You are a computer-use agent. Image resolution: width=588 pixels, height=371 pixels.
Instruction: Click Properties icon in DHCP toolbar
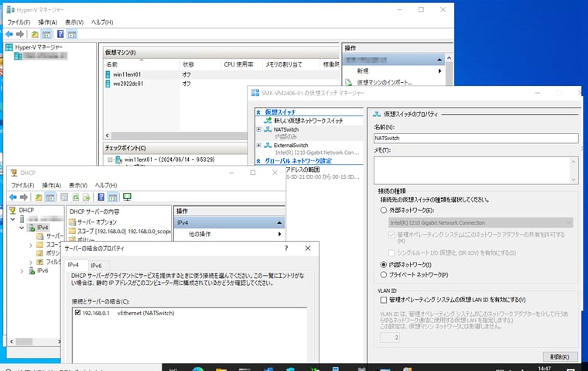(x=64, y=198)
